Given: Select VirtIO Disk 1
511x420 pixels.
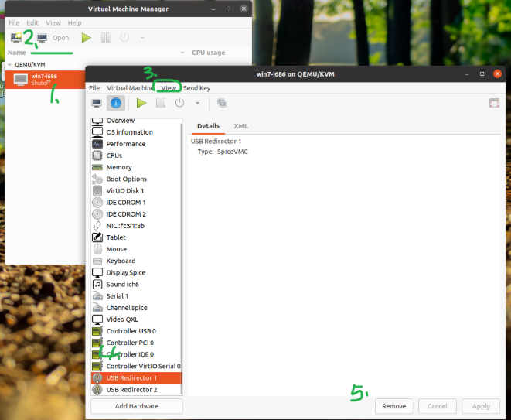Looking at the screenshot, I should pyautogui.click(x=136, y=191).
